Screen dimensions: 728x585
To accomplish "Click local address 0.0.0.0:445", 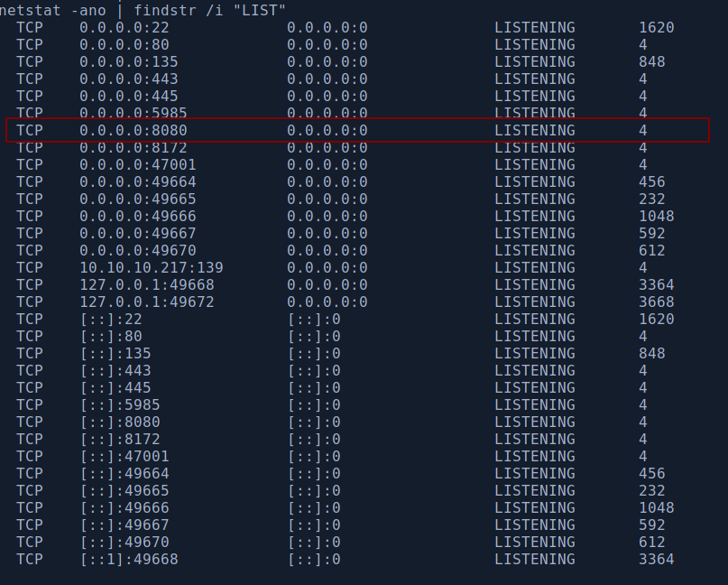I will pyautogui.click(x=129, y=97).
